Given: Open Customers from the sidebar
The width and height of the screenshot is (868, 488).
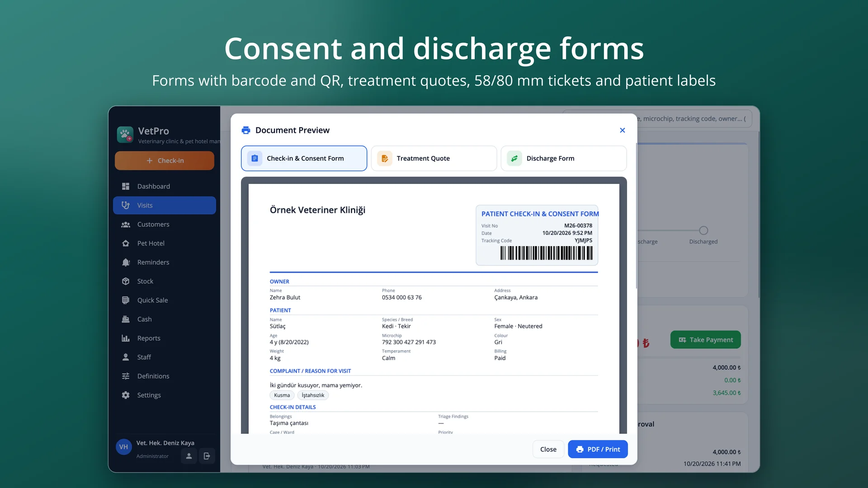Looking at the screenshot, I should pos(165,224).
